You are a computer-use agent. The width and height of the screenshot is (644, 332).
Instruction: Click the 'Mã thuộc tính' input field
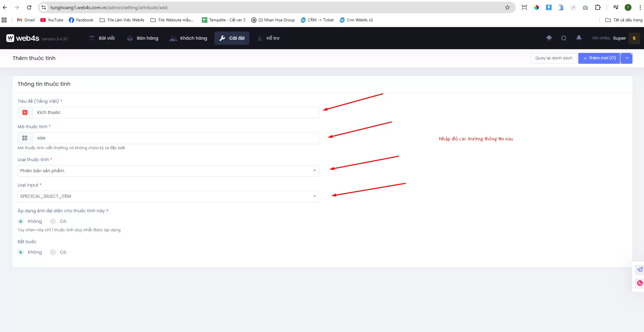(175, 138)
